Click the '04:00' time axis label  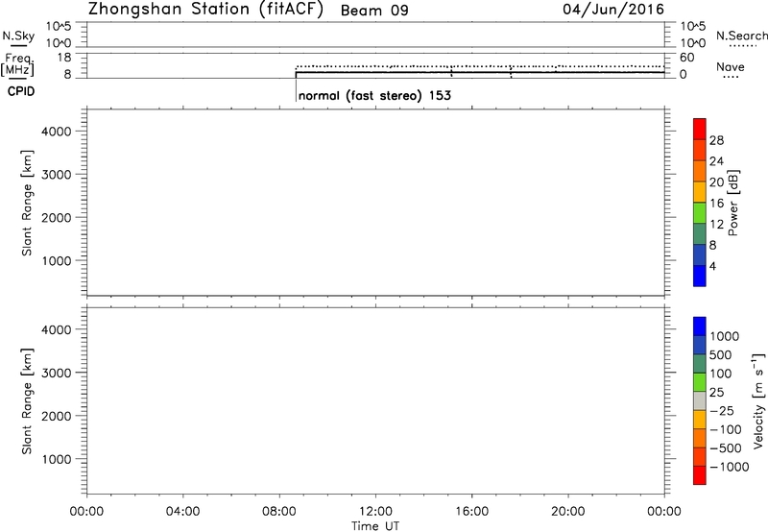[183, 512]
